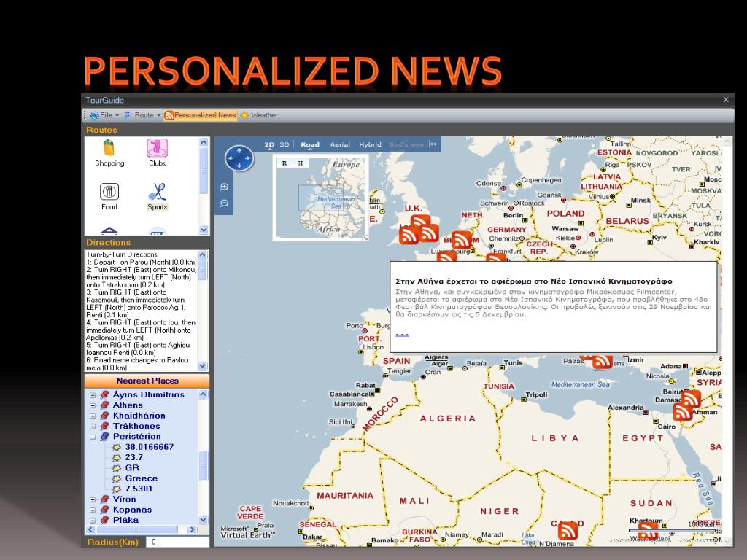Open the RSS news marker over Belgium
747x560 pixels.
[x=461, y=241]
